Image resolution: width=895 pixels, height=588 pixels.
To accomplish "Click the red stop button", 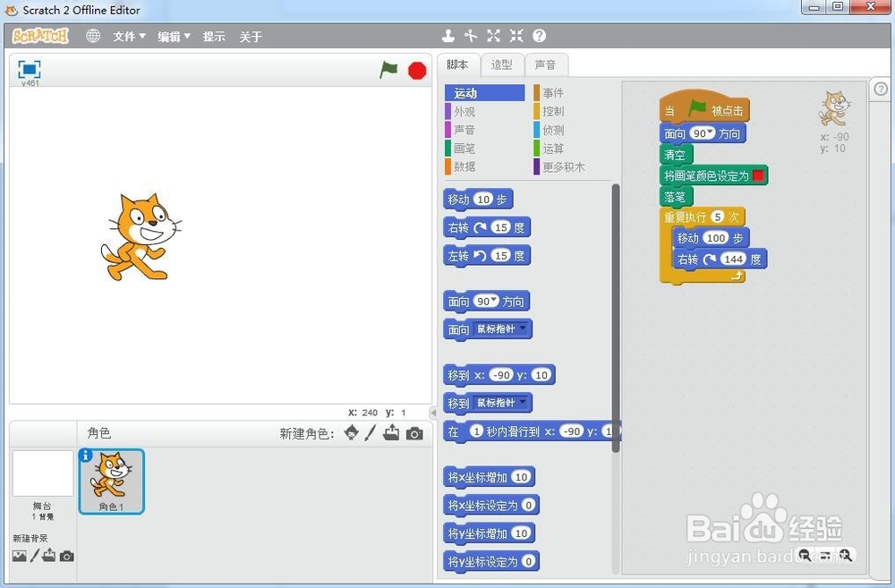I will pos(417,71).
